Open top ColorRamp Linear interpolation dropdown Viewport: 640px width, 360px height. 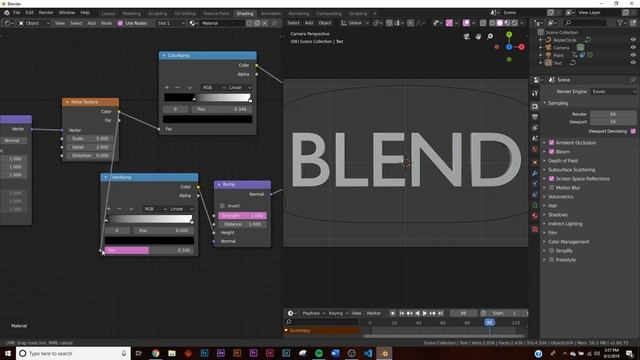point(240,87)
